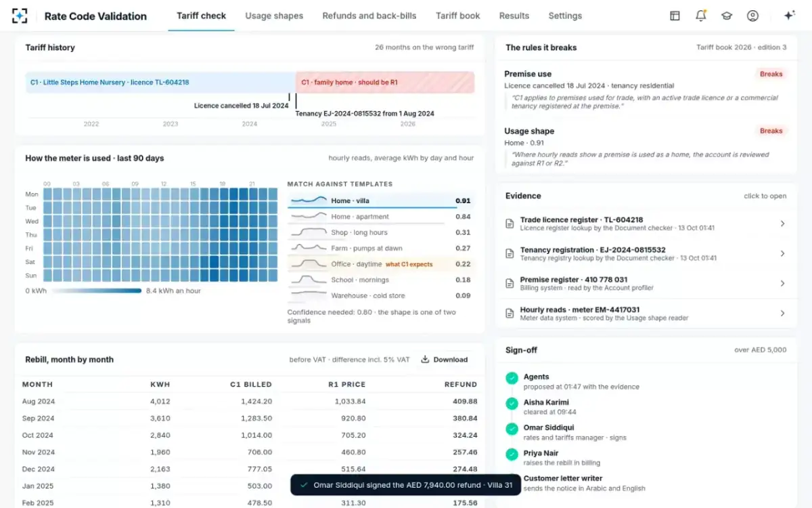Click the Sep 2024 month row
Image resolution: width=812 pixels, height=508 pixels.
[250, 419]
